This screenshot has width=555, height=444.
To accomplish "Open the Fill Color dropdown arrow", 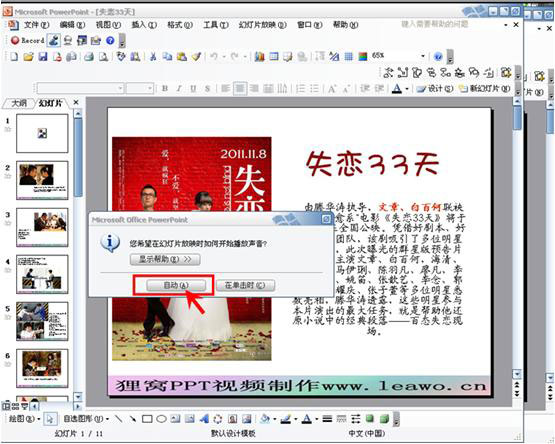I will coord(275,419).
